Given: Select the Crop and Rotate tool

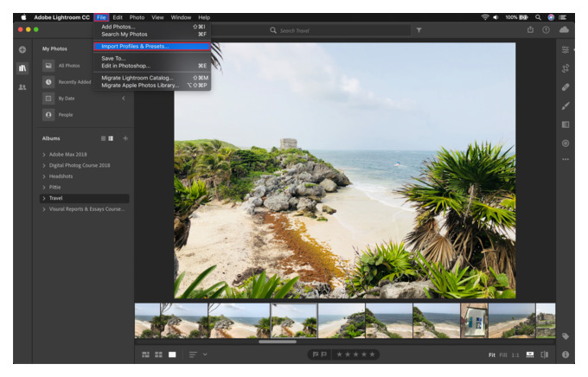Looking at the screenshot, I should [566, 68].
